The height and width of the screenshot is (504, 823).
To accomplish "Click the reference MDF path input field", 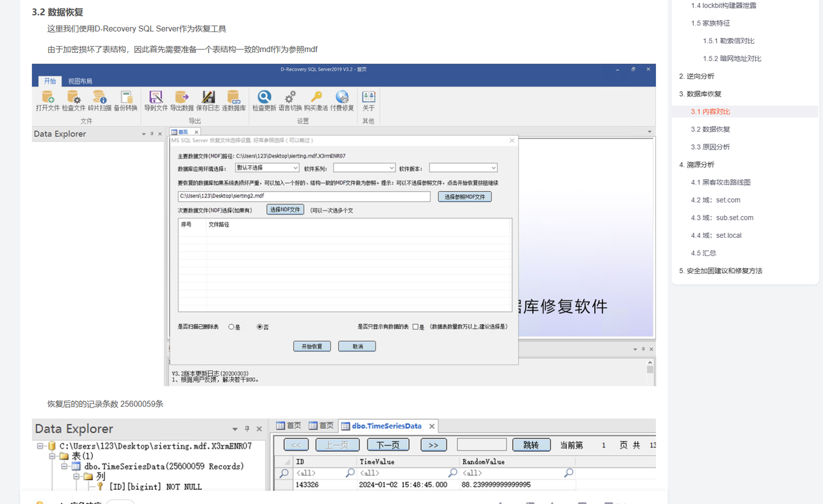I will (x=304, y=197).
